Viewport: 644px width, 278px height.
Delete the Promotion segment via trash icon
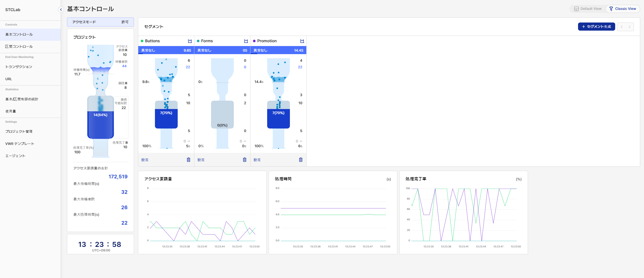(x=301, y=160)
